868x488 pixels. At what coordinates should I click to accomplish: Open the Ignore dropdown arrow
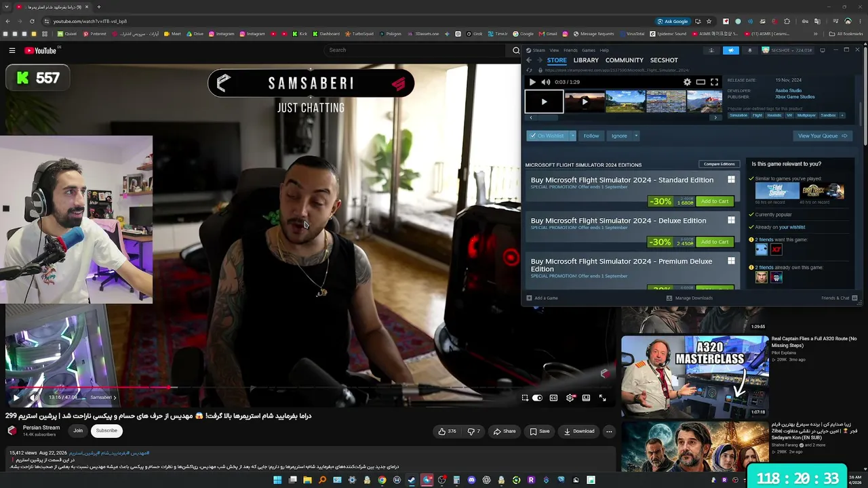[635, 136]
